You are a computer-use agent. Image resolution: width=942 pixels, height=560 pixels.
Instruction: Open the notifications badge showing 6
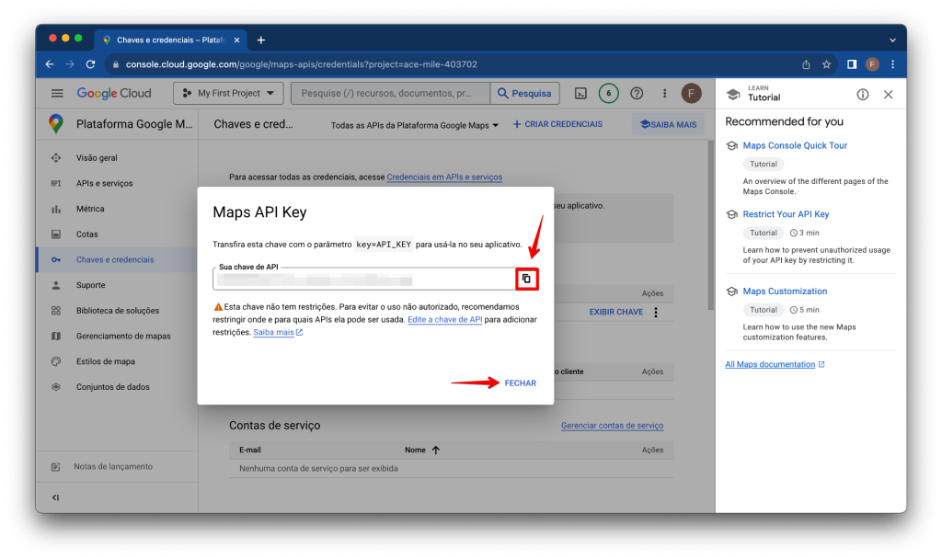(x=608, y=94)
